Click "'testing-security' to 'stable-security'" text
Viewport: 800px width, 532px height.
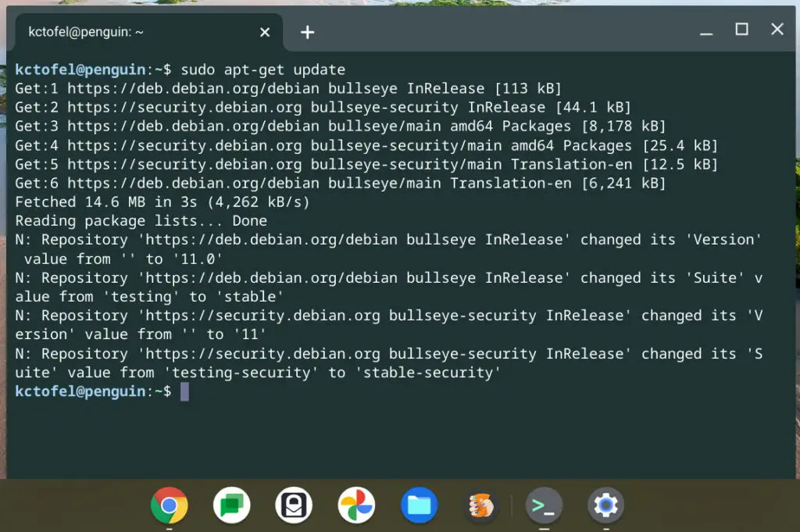[332, 373]
